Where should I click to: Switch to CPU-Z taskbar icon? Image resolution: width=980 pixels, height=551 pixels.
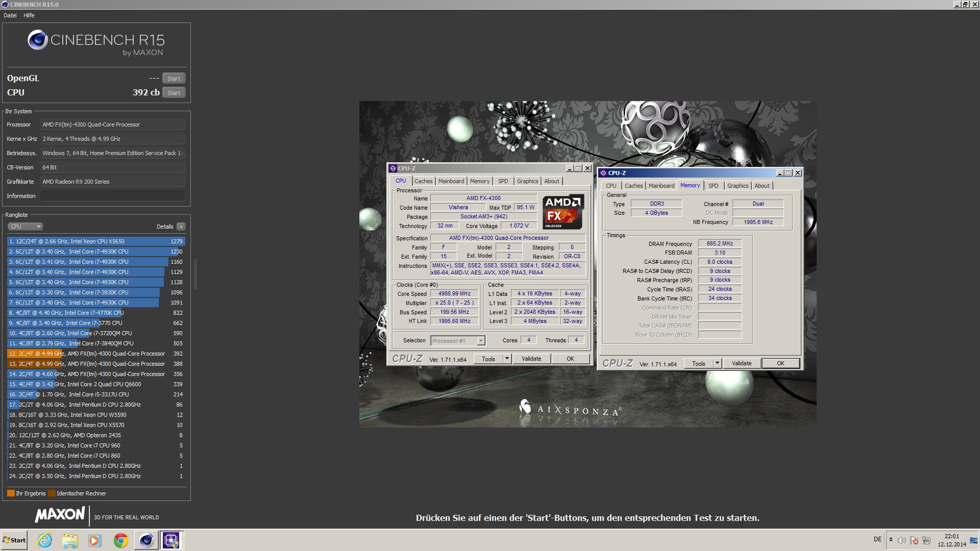click(171, 540)
